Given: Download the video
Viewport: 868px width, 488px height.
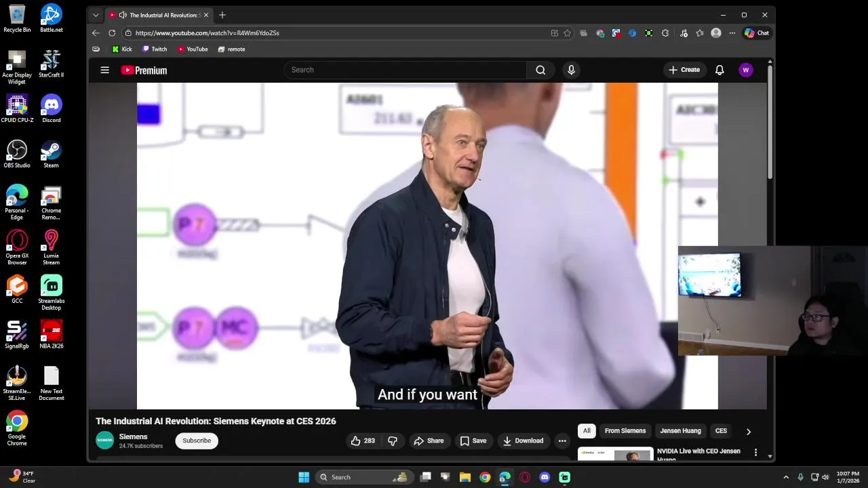Looking at the screenshot, I should pos(523,441).
